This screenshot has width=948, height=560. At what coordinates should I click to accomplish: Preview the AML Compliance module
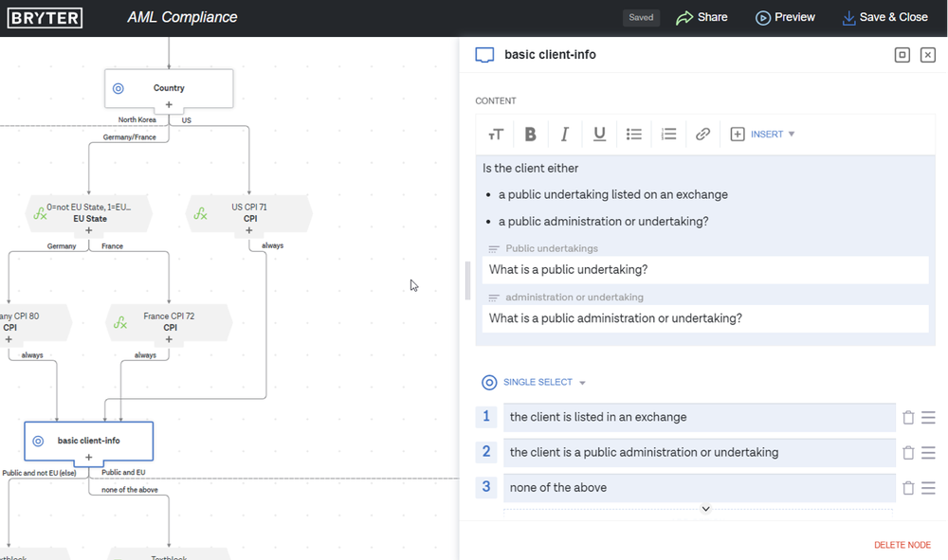785,17
